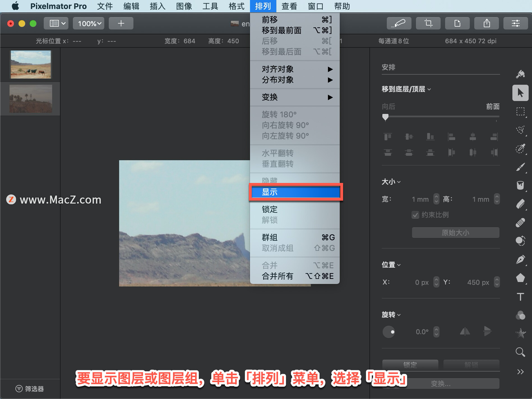
Task: Choose 群组 from the menu
Action: 295,237
